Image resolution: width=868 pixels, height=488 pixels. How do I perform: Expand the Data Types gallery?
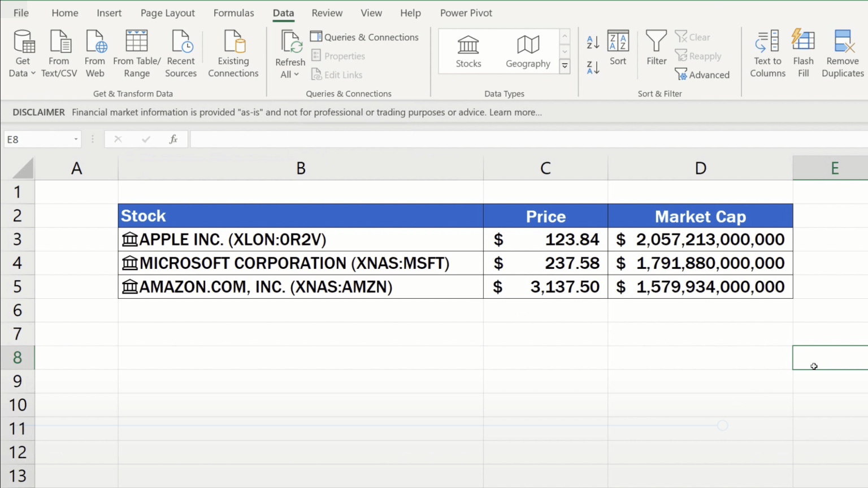(x=565, y=66)
